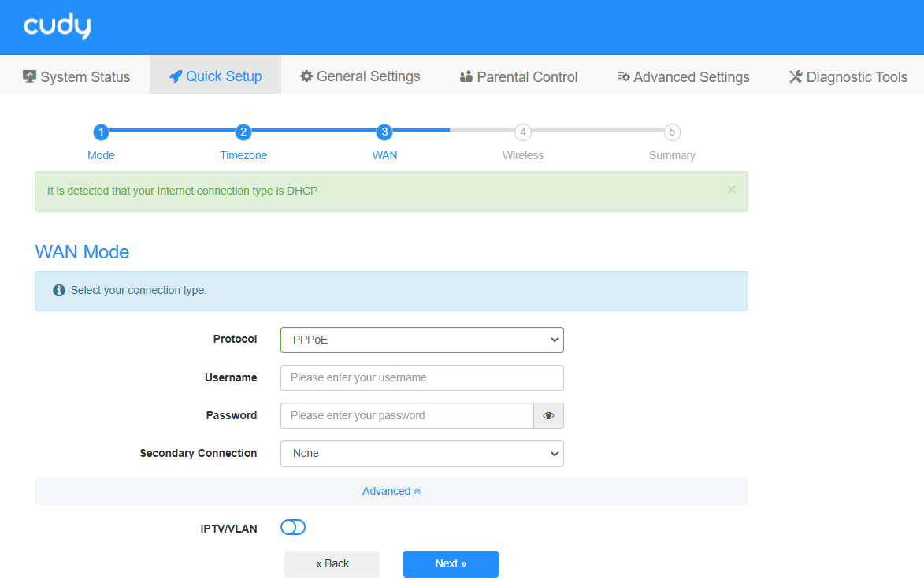
Task: Click the Parental Control people icon
Action: [x=466, y=76]
